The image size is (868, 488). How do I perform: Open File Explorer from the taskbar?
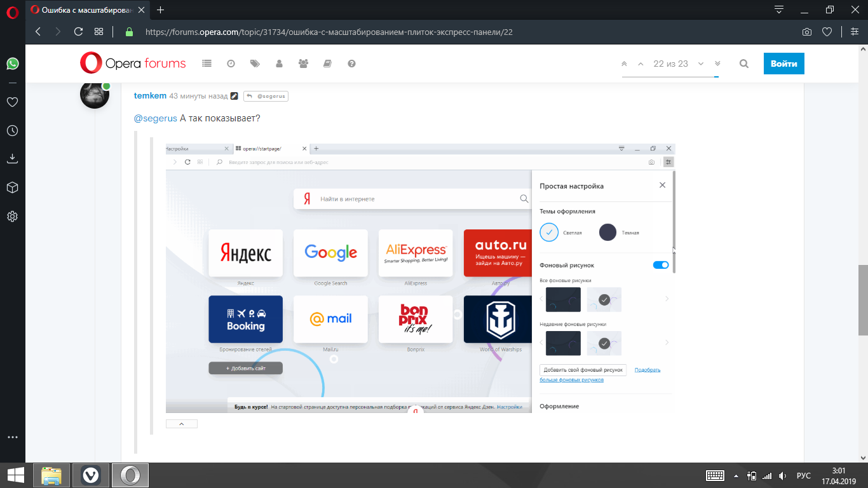coord(51,475)
